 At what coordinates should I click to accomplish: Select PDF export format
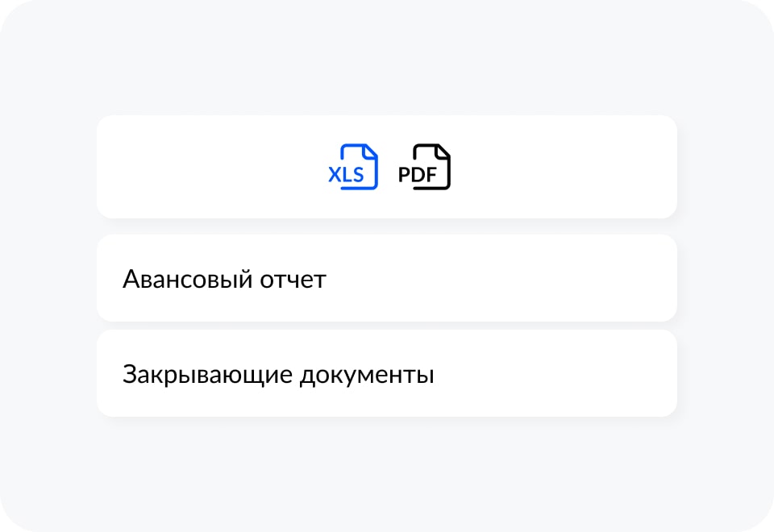[425, 167]
